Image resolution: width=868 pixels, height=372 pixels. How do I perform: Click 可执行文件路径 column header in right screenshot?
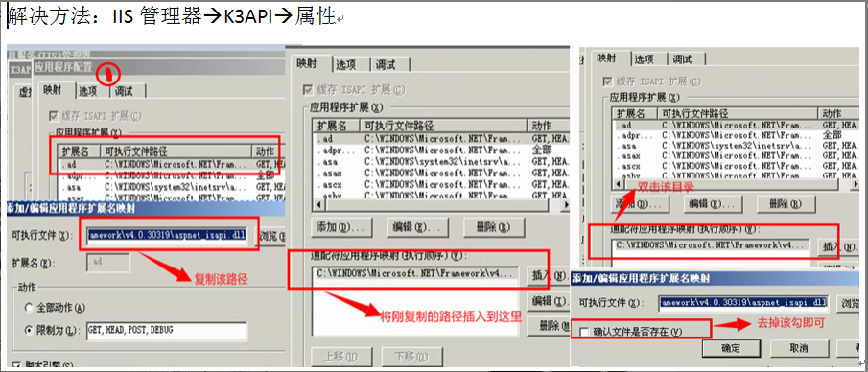click(737, 113)
